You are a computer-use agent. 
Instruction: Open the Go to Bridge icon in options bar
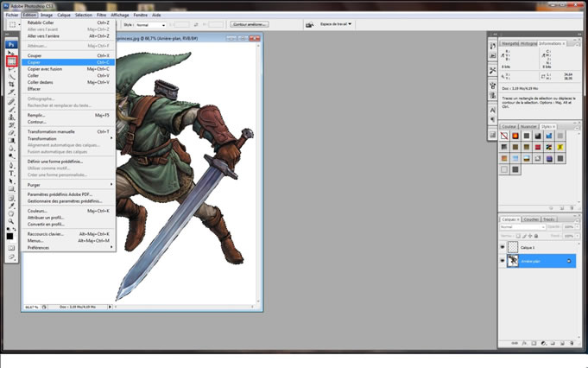point(309,24)
